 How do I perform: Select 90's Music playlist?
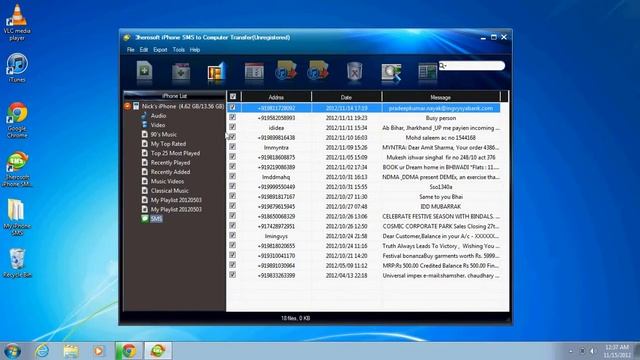[x=164, y=134]
